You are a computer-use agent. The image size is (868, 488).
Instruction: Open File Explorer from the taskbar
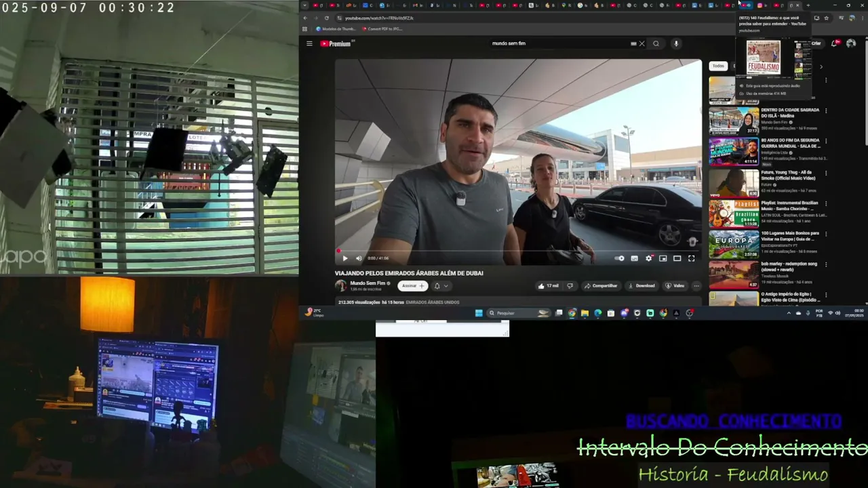tap(585, 313)
